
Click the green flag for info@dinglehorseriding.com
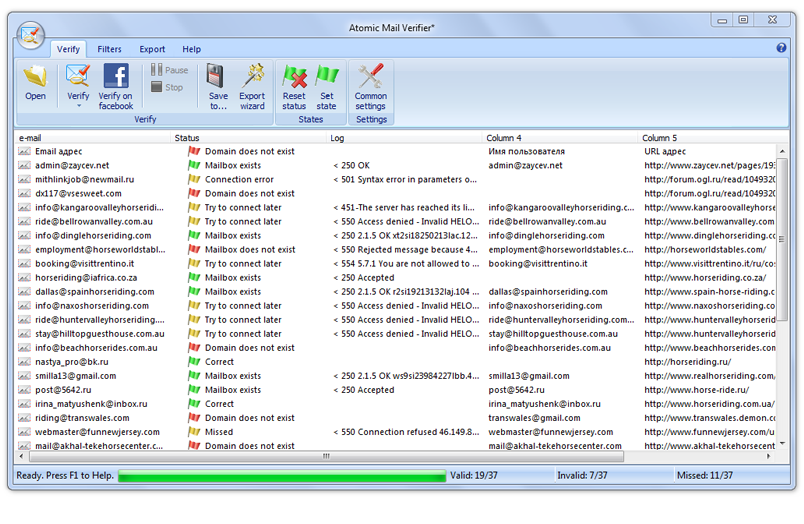(x=194, y=235)
